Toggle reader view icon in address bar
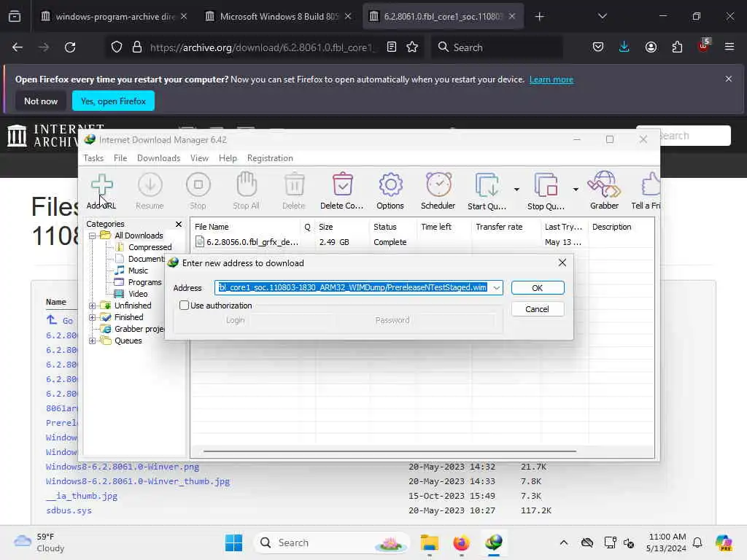 click(x=392, y=47)
